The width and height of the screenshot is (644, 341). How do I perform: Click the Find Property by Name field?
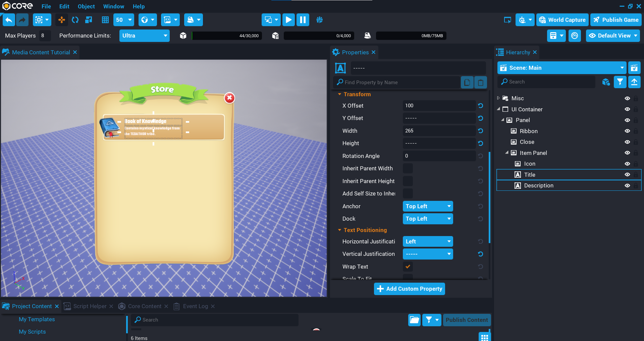click(399, 82)
